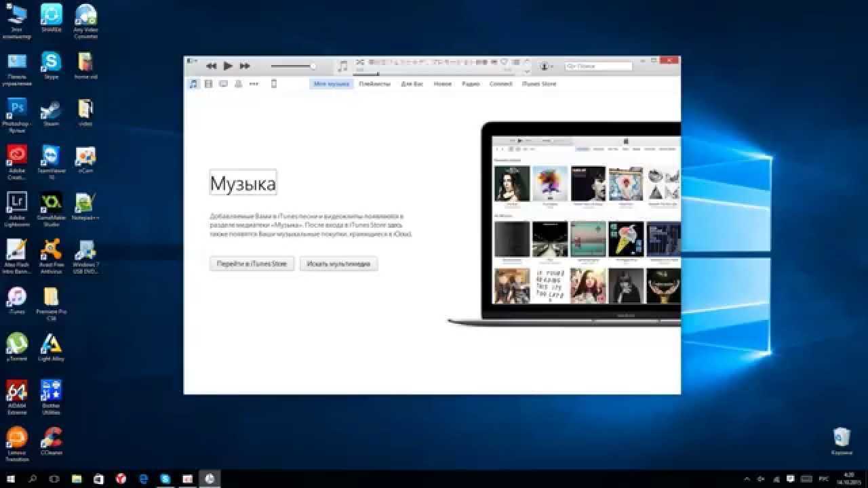This screenshot has width=868, height=488.
Task: Launch Avast Free Antivirus shortcut
Action: (x=51, y=256)
